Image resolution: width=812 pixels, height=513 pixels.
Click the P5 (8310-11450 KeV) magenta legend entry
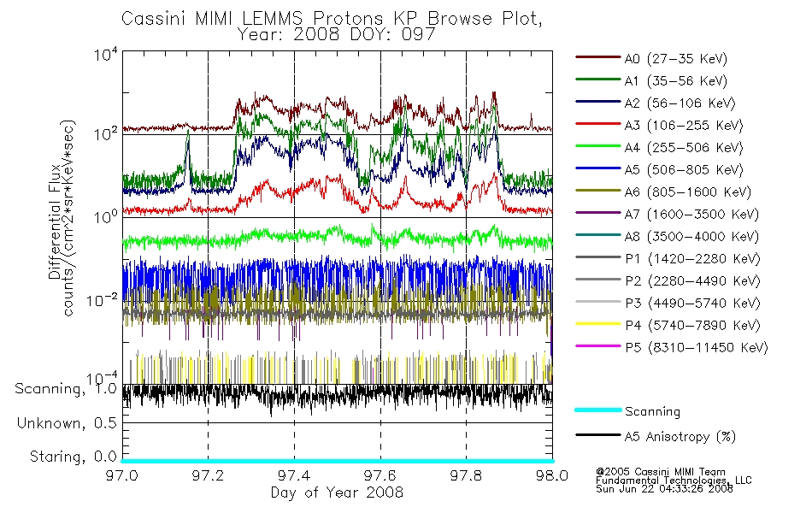pos(672,347)
